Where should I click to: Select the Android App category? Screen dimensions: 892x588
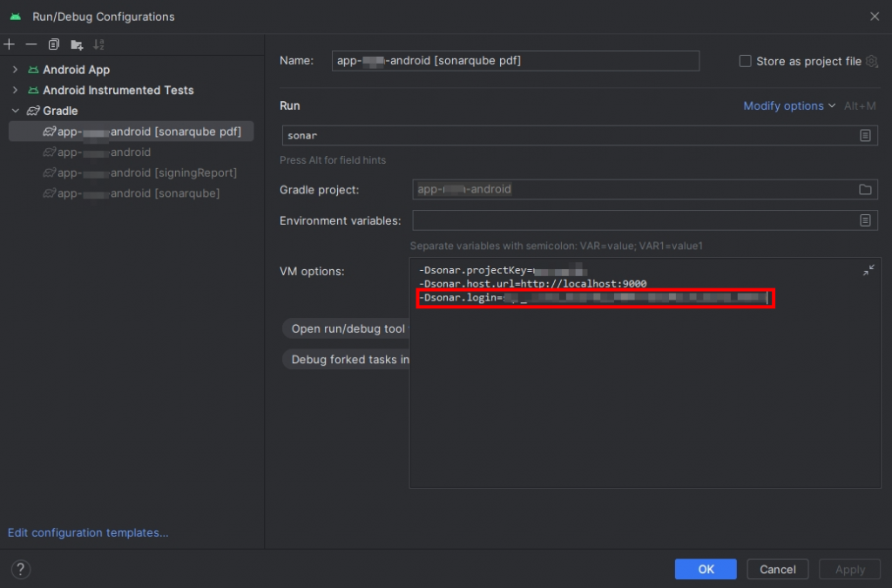(77, 70)
